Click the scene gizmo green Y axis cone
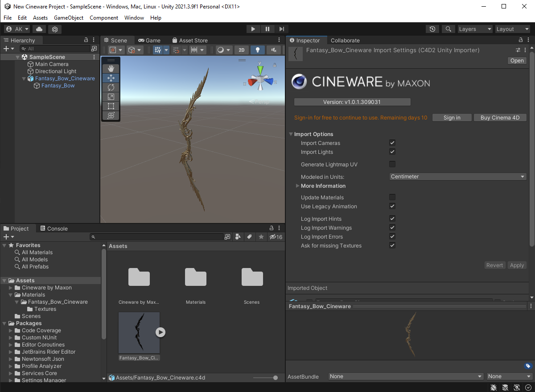 coord(261,70)
